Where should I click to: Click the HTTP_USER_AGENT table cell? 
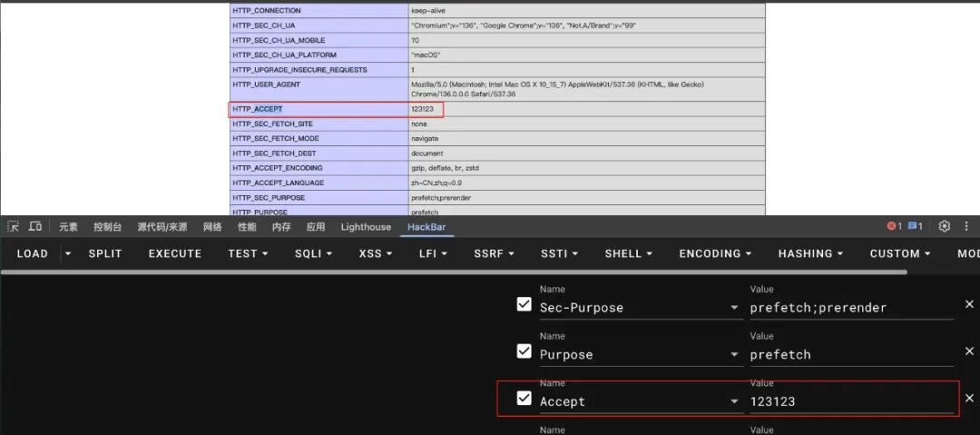(x=318, y=90)
